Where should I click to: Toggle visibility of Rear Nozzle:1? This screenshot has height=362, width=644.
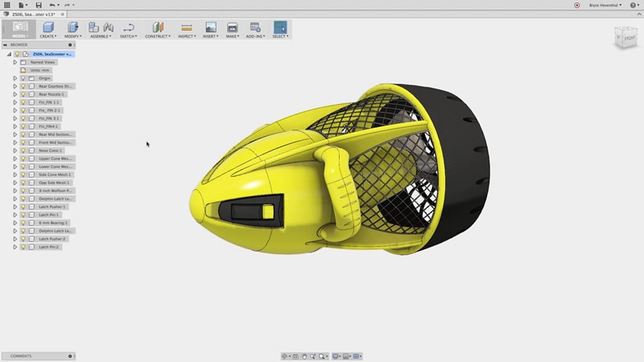23,94
